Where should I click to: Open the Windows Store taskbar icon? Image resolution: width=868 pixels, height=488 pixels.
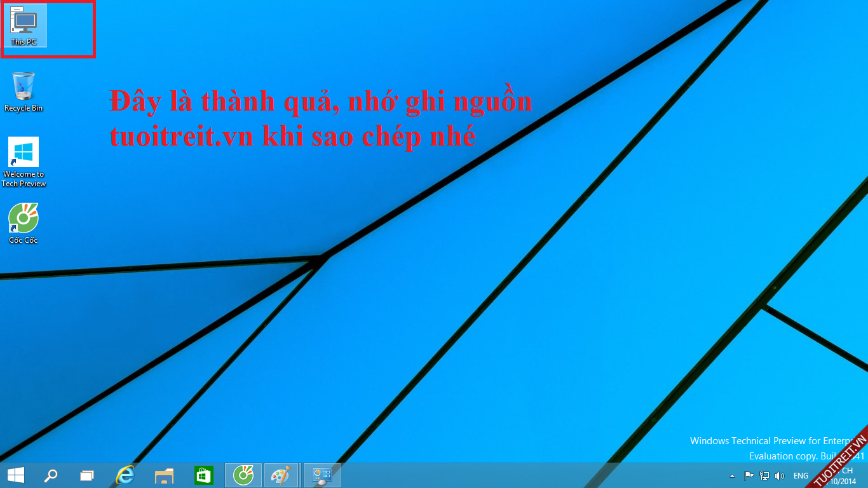pyautogui.click(x=203, y=475)
